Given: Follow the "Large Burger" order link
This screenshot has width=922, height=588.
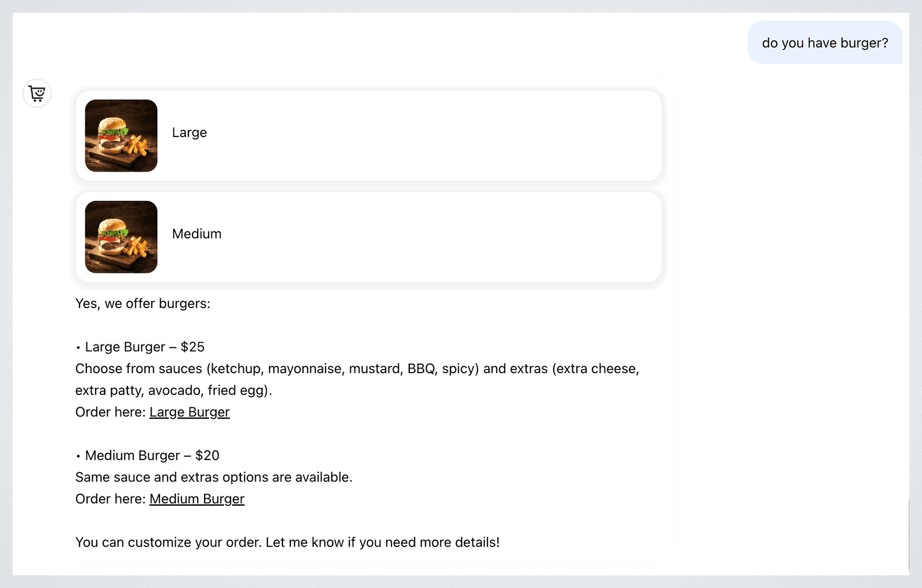Looking at the screenshot, I should point(190,412).
